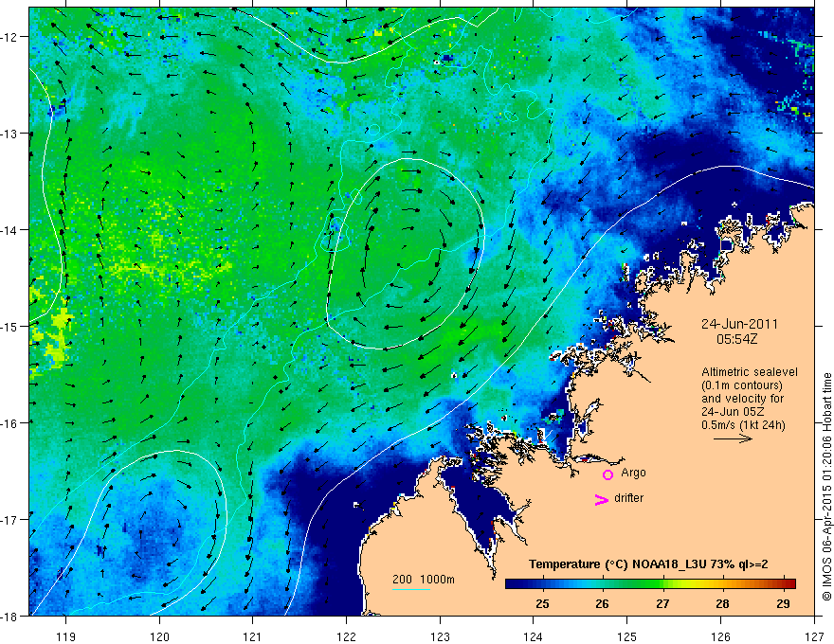834x644 pixels.
Task: Click the longitude label 126
Action: click(720, 636)
